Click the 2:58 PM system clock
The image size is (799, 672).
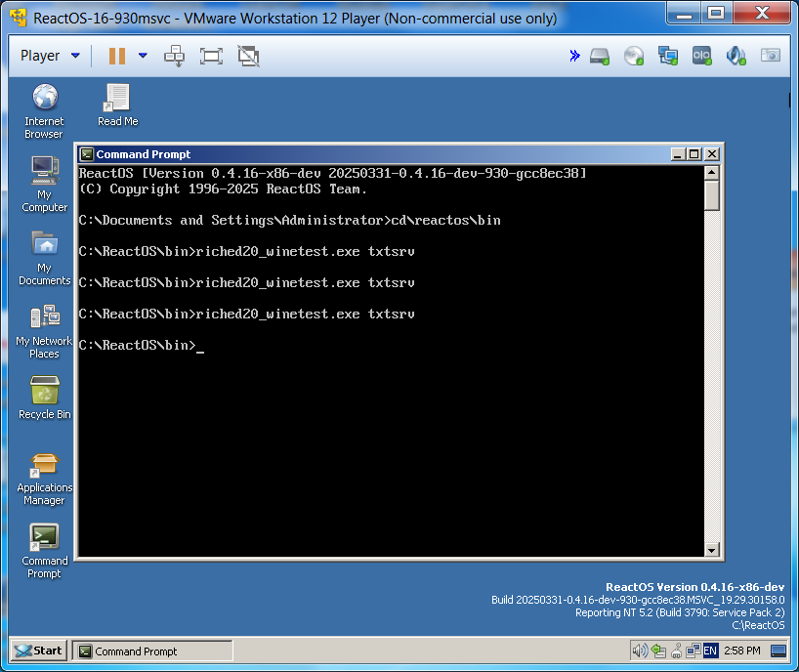tap(742, 651)
